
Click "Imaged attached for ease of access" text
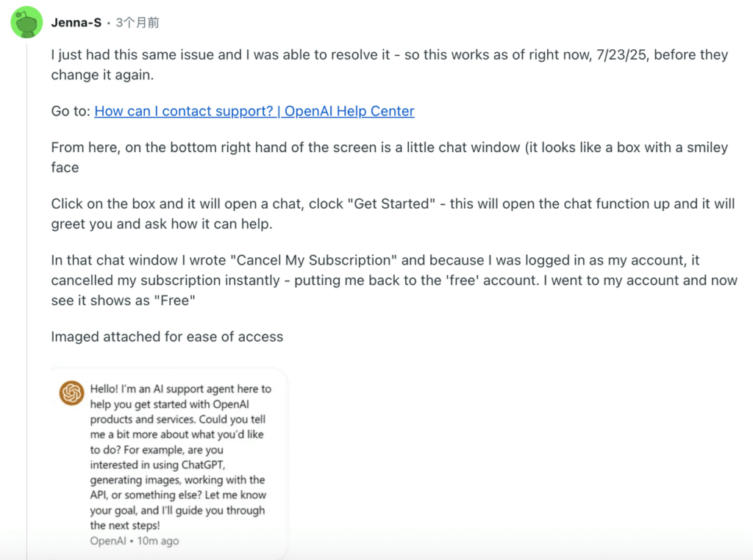coord(167,337)
